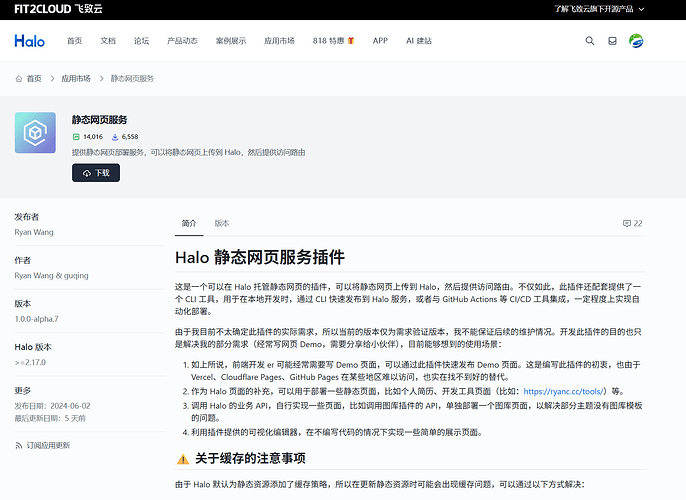Switch to the 版本 tab
Screen dimensions: 686x500
tap(222, 224)
